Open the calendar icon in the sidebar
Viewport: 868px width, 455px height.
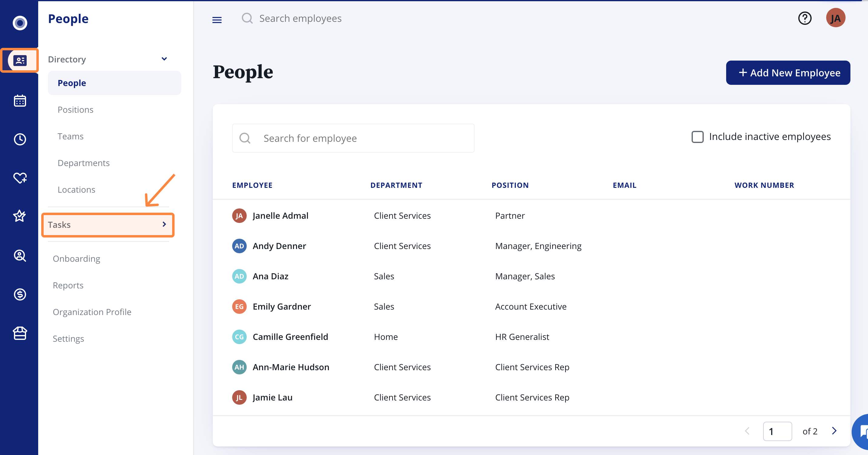click(x=20, y=101)
